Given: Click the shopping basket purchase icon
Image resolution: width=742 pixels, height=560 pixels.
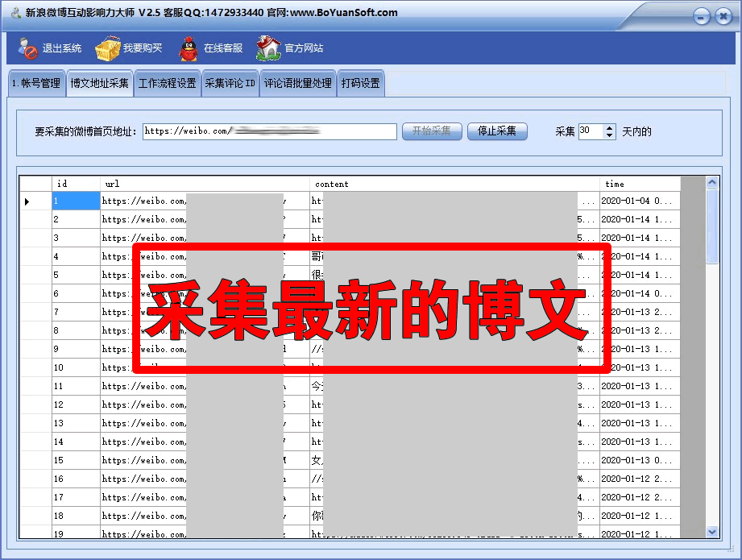Looking at the screenshot, I should tap(108, 48).
